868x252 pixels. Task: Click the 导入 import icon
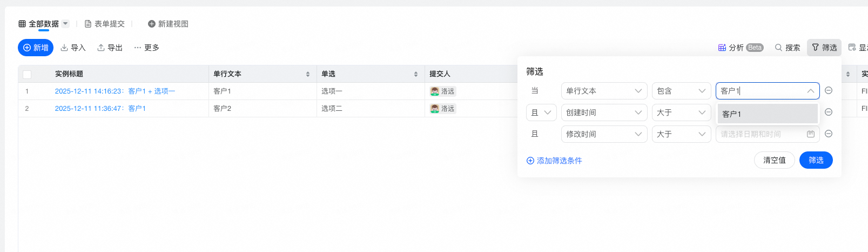[64, 48]
